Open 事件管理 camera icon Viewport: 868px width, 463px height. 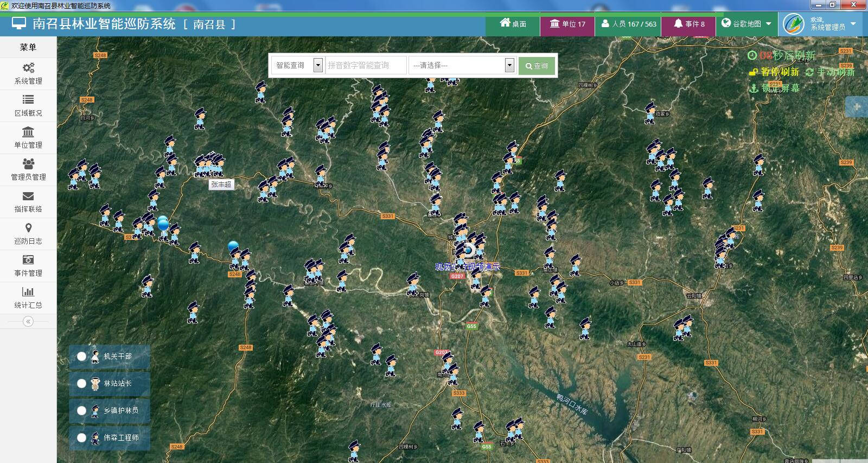pyautogui.click(x=28, y=260)
